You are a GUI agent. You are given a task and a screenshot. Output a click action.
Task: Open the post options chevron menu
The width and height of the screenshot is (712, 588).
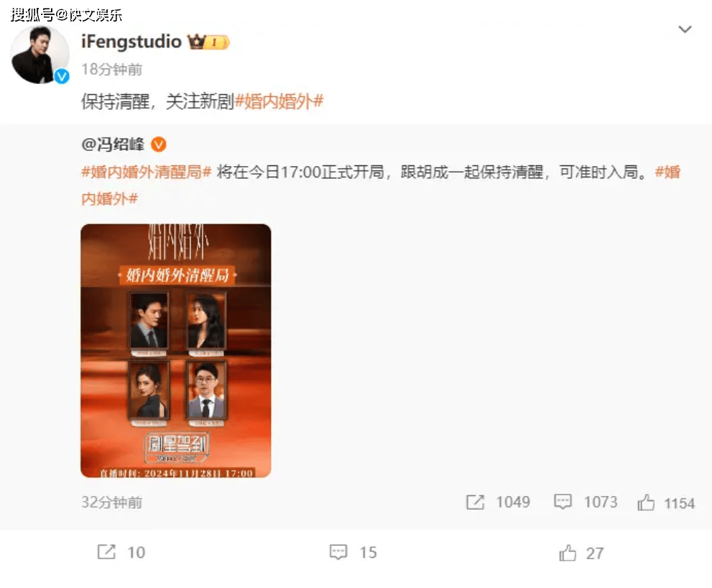[685, 29]
